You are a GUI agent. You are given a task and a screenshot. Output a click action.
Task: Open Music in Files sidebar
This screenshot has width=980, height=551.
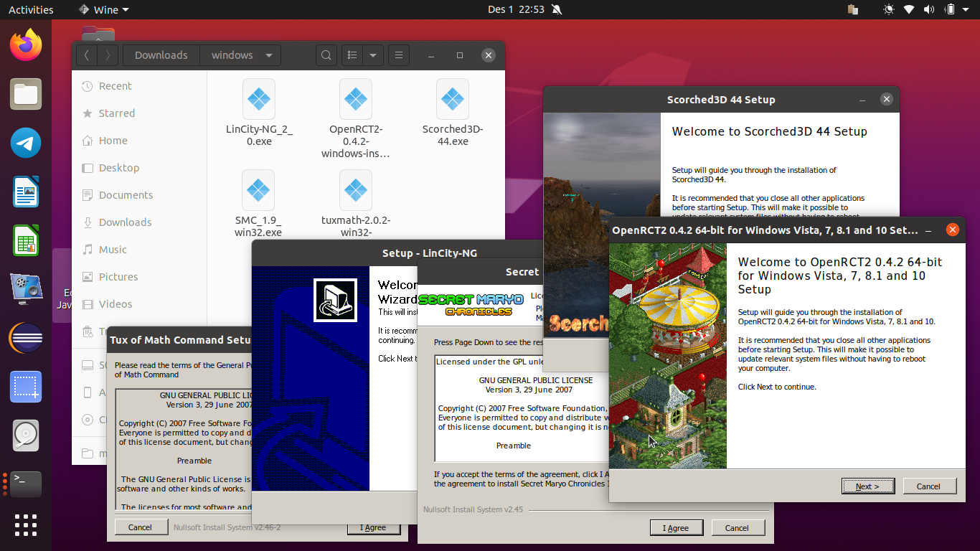click(139, 250)
